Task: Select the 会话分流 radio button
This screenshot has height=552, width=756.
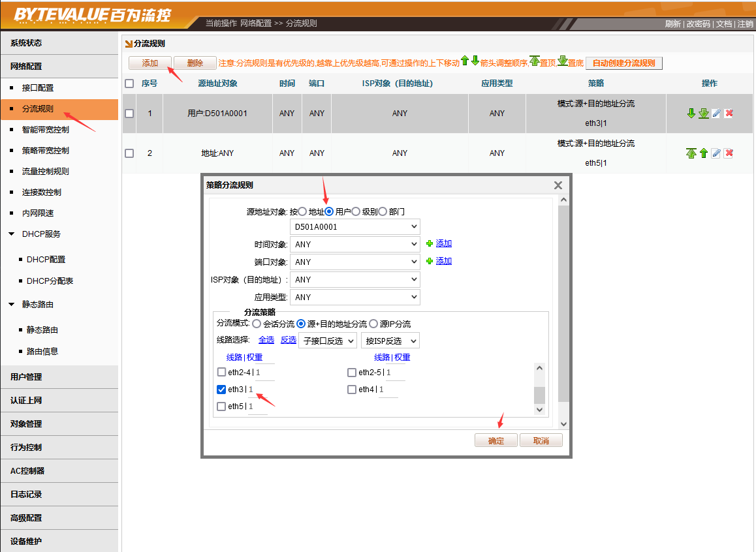Action: (x=257, y=324)
